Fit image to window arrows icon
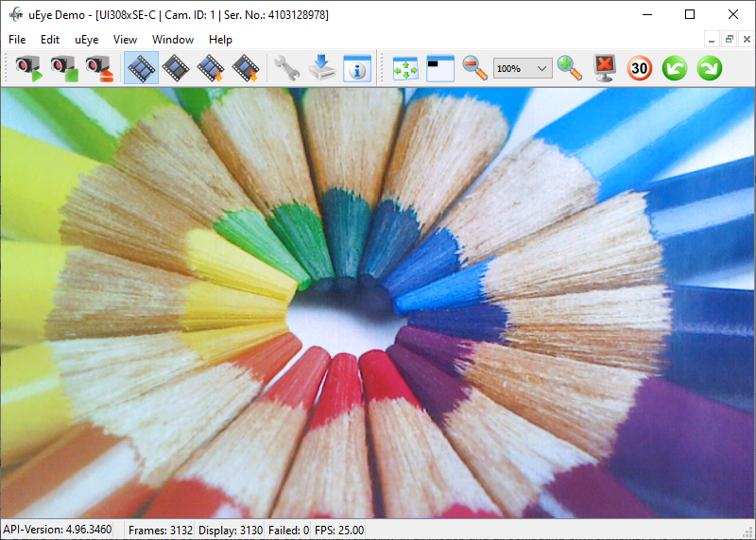Viewport: 756px width, 540px height. [405, 68]
